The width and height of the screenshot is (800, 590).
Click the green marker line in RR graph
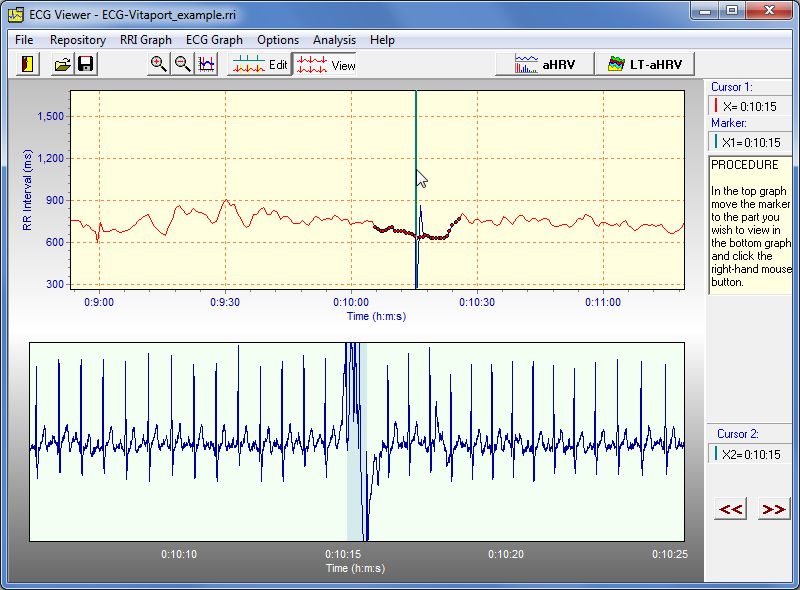(x=416, y=130)
